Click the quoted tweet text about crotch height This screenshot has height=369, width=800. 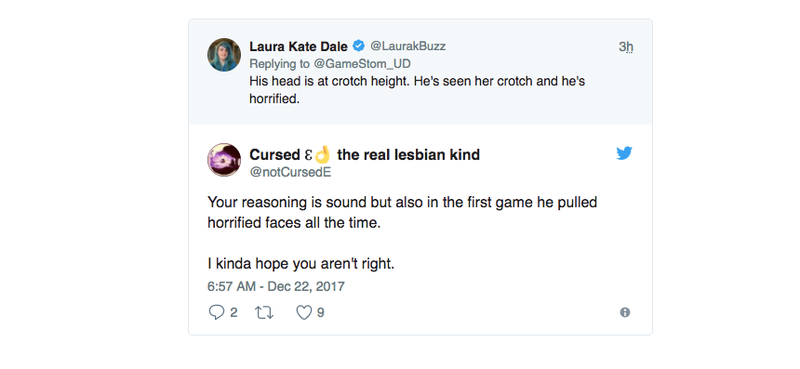[417, 90]
